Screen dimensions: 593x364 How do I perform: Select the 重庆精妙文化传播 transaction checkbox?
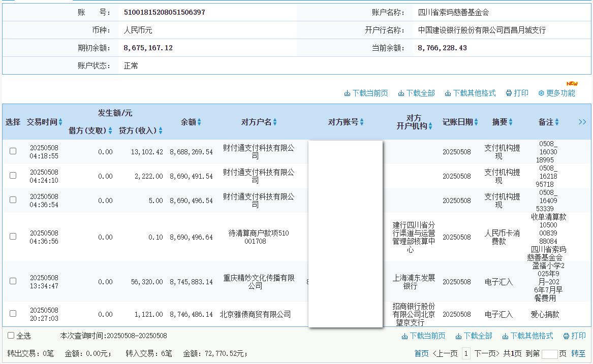tap(13, 280)
